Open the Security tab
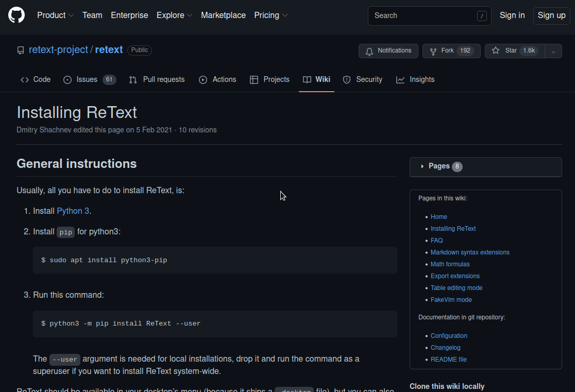This screenshot has height=392, width=575. pos(362,79)
